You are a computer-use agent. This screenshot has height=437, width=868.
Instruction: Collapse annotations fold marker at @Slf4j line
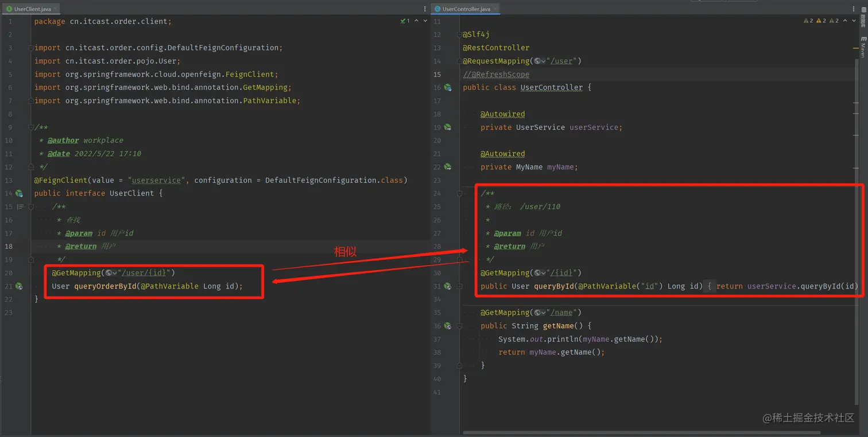pos(460,35)
